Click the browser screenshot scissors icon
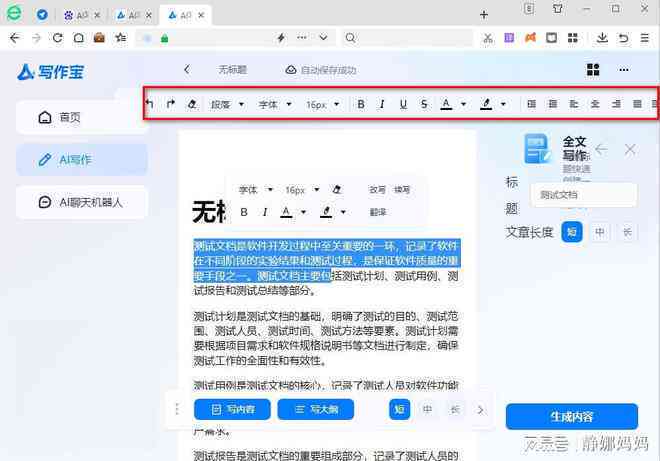Image resolution: width=660 pixels, height=461 pixels. tap(488, 38)
